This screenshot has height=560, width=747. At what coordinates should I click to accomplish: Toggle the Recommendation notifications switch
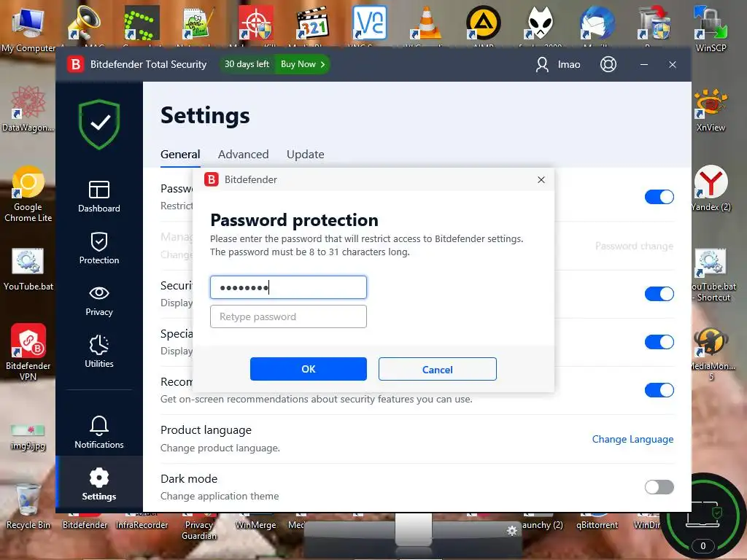659,390
